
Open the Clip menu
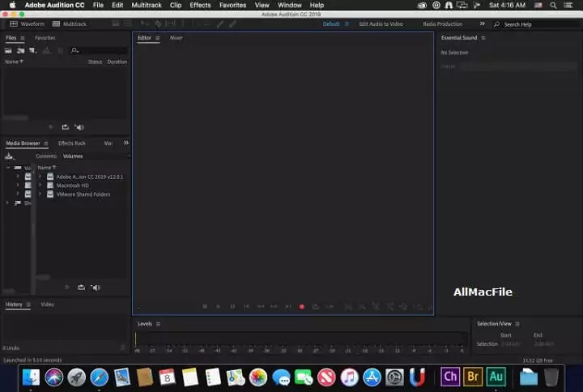coord(176,5)
